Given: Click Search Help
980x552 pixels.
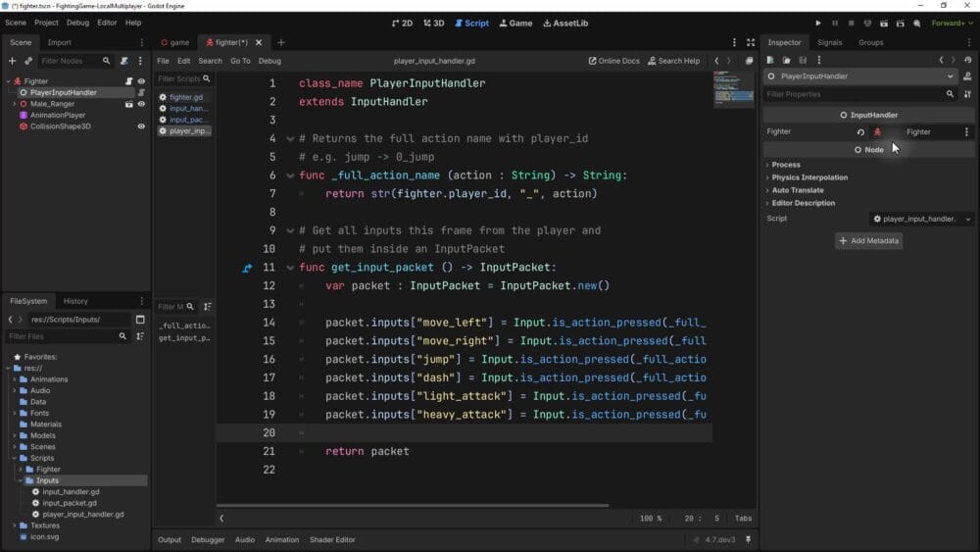Looking at the screenshot, I should [x=674, y=61].
